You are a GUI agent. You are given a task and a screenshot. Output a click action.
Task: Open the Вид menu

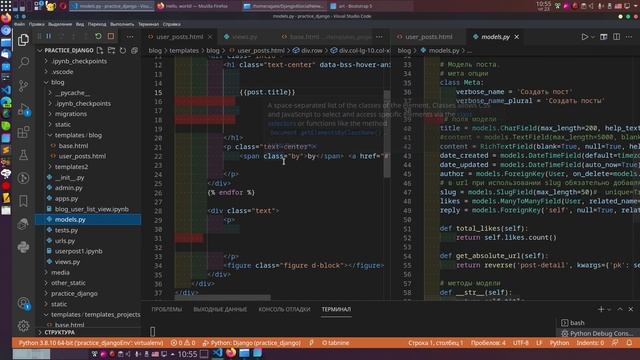pos(80,24)
